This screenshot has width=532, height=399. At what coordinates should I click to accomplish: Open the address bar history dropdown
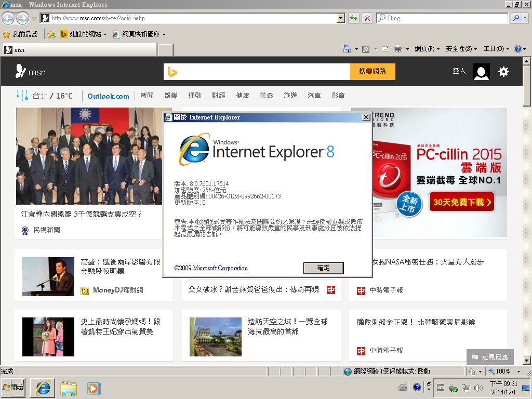(x=341, y=18)
